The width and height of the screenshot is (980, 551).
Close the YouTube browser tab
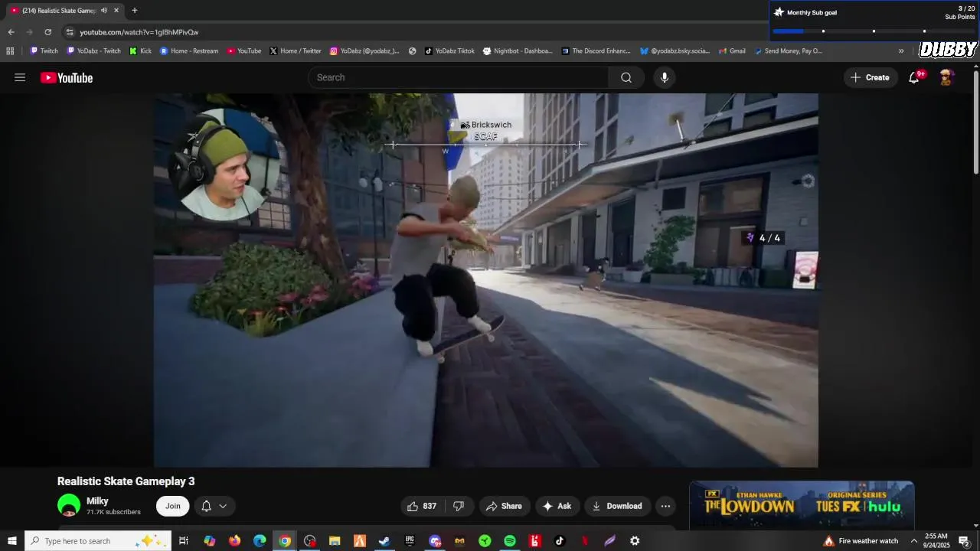(x=116, y=11)
